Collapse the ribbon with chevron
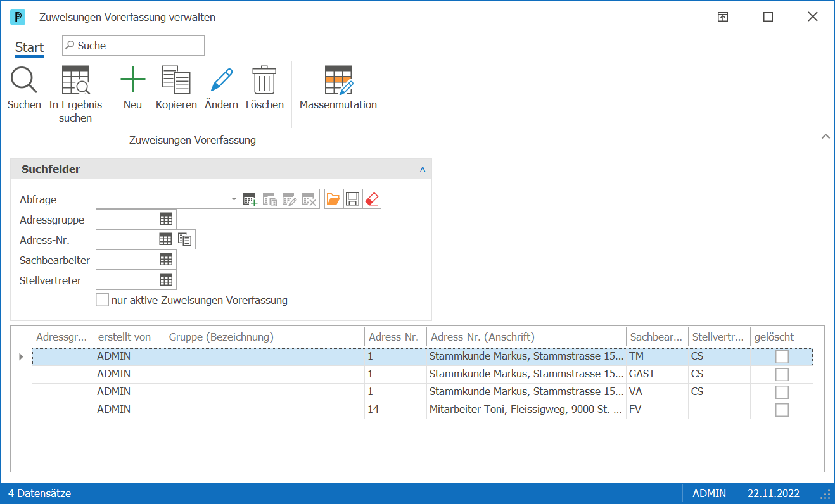835x504 pixels. point(825,136)
